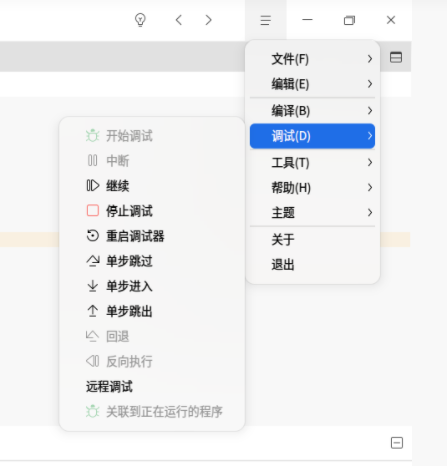Viewport: 447px width, 466px height.
Task: Go forward with the right arrow
Action: coord(209,20)
